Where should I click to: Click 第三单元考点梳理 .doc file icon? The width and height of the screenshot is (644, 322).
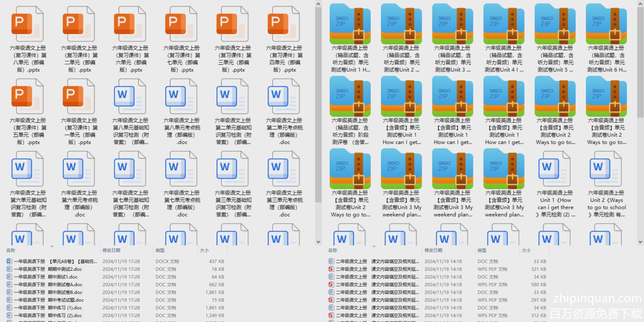[283, 169]
